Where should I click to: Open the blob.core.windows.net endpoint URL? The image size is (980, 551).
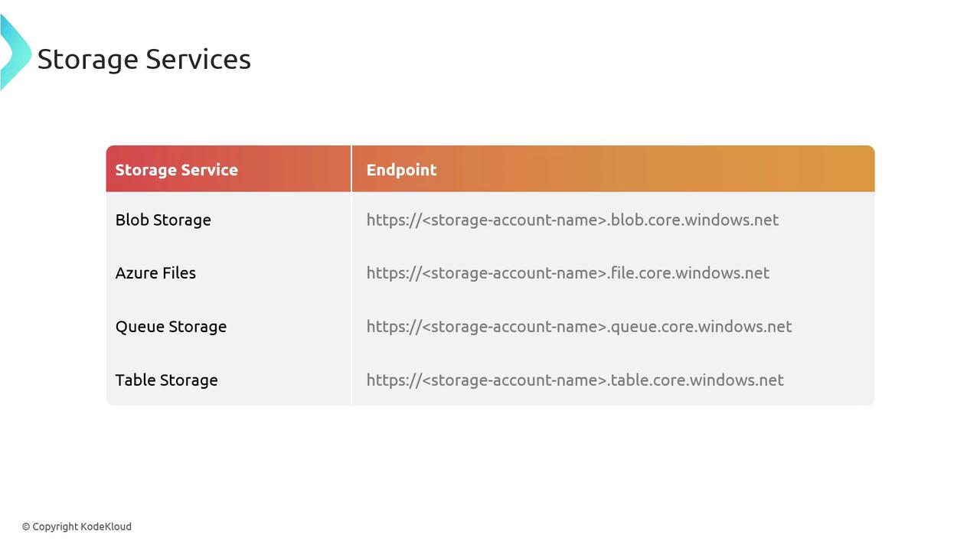572,220
